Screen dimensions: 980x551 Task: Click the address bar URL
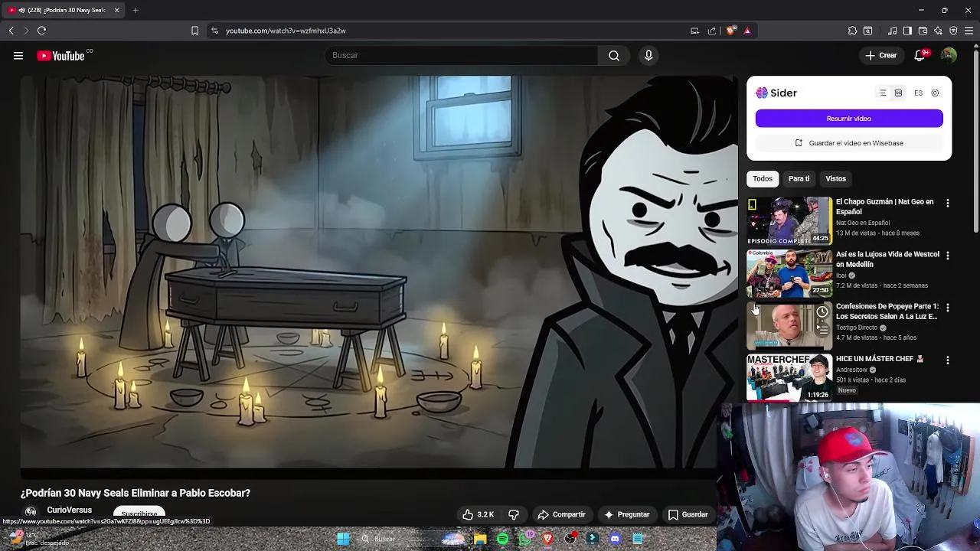coord(286,31)
